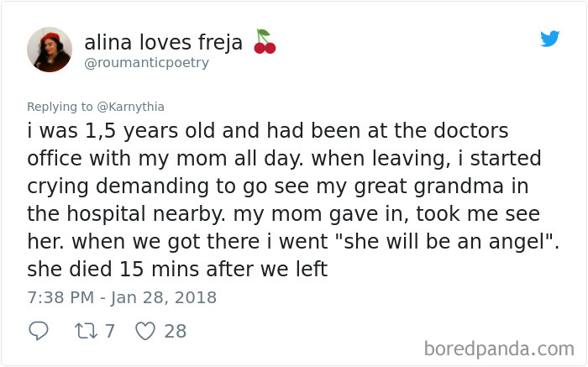Click the retweet arrows icon
The width and height of the screenshot is (588, 367).
pos(84,331)
